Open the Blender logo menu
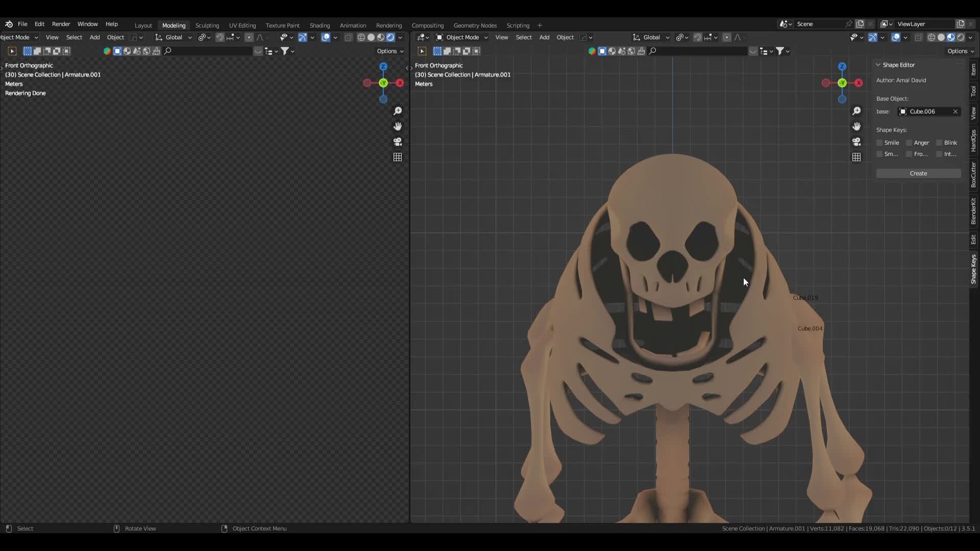This screenshot has width=980, height=551. [8, 24]
